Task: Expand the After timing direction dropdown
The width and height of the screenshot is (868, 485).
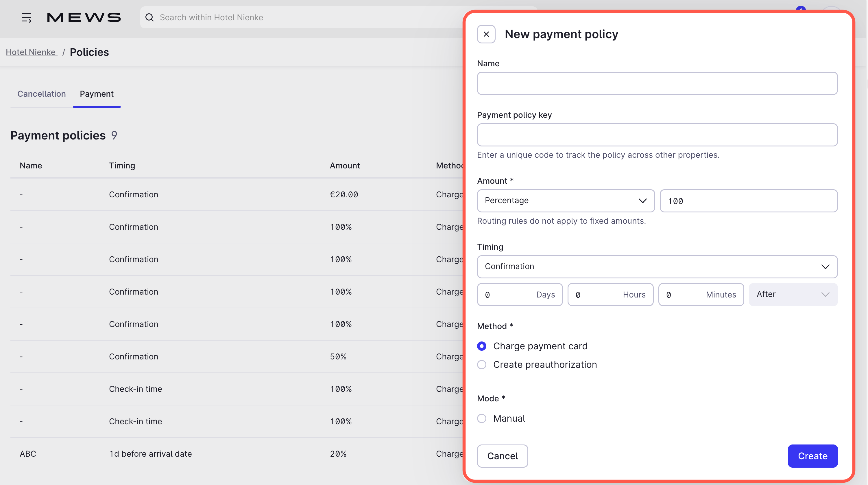Action: tap(793, 294)
